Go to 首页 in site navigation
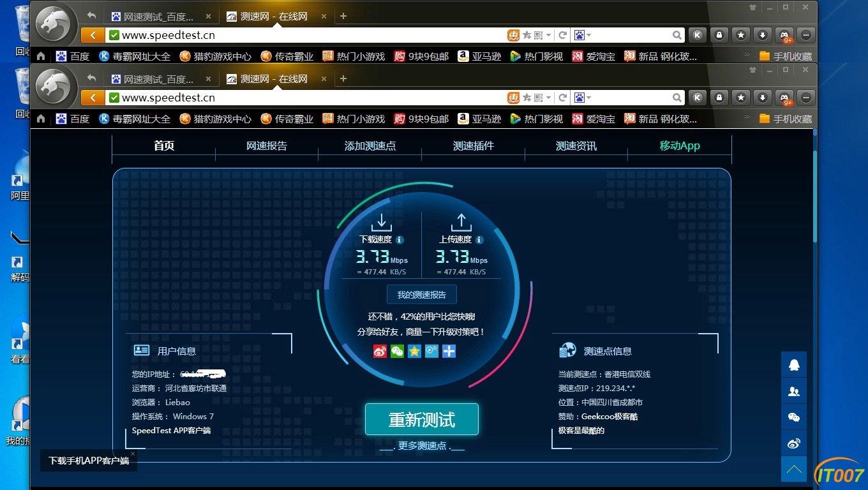Screen dimensions: 868x490 164,145
